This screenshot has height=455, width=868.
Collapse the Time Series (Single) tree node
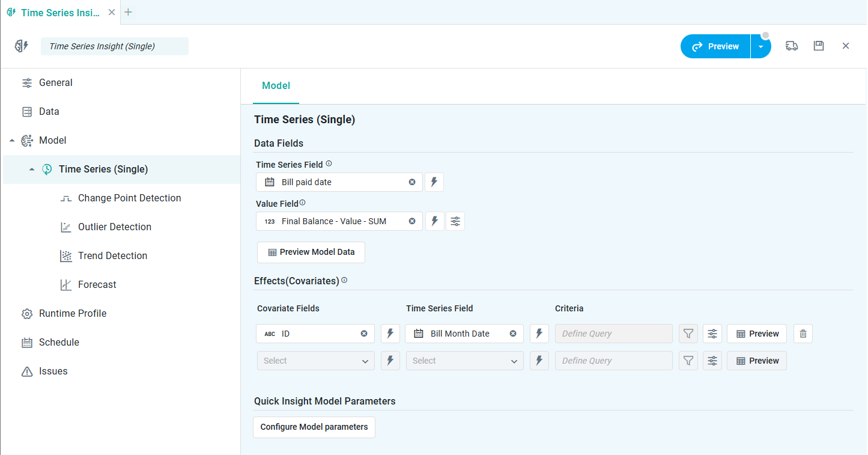[x=32, y=169]
